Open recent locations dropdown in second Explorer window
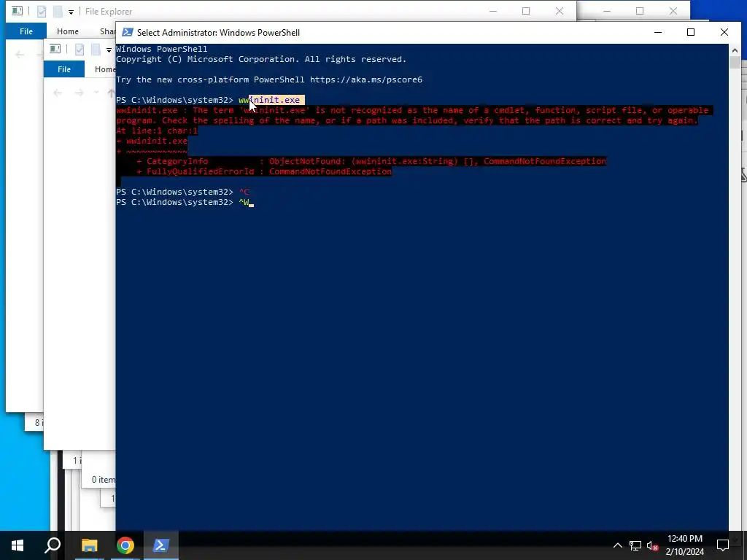The image size is (747, 560). coord(96,93)
